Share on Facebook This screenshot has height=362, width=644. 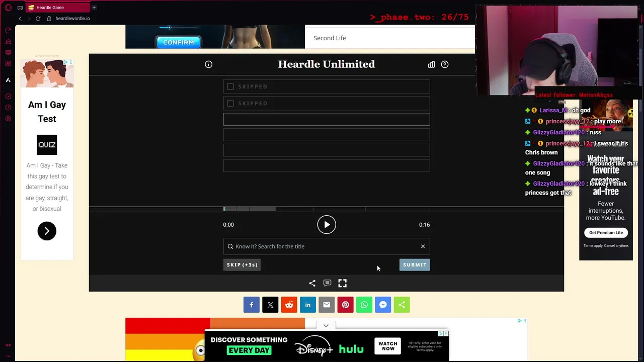pos(252,305)
